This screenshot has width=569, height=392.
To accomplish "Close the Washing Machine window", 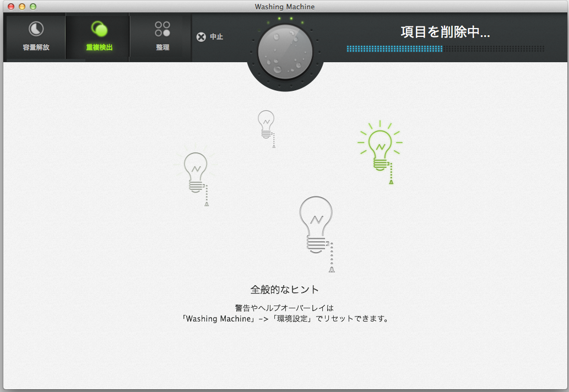I will 11,7.
